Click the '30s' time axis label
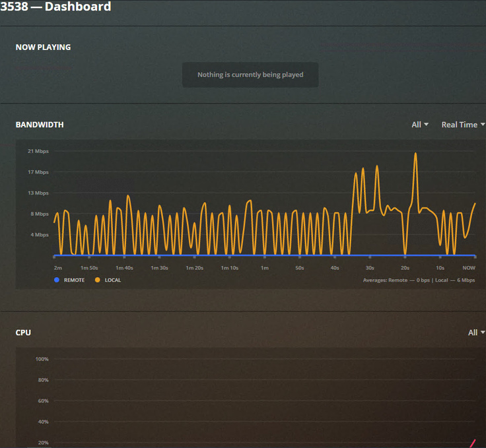The image size is (486, 448). pos(370,268)
